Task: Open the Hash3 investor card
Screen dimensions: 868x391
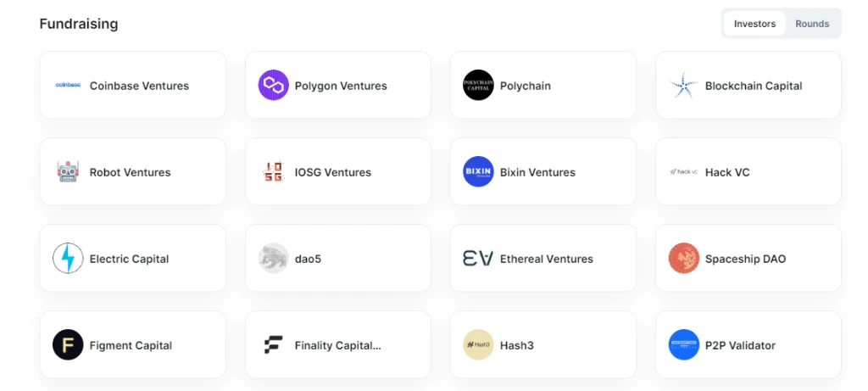Action: click(543, 344)
